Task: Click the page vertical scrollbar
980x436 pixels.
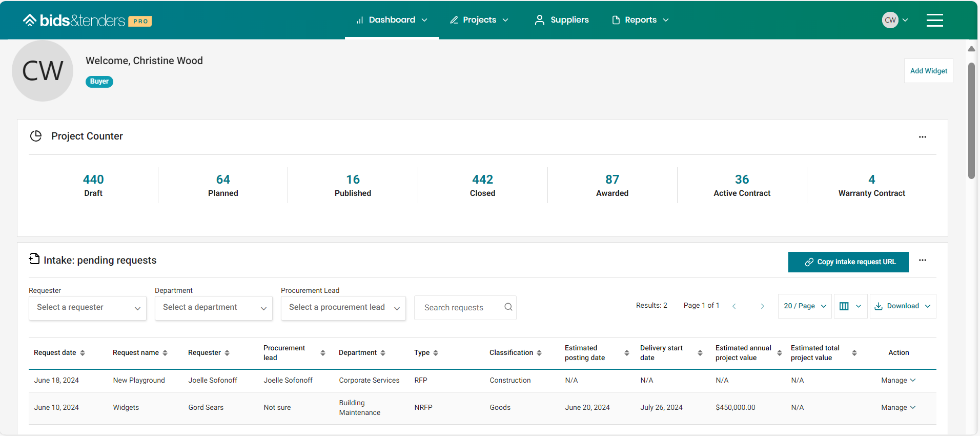Action: 971,121
